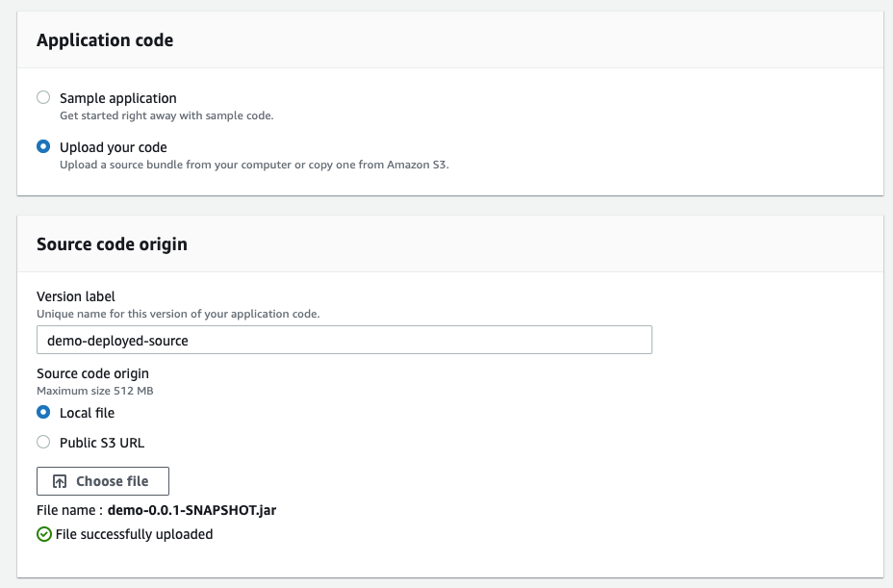Click the 'Unique name for this version' hint
893x588 pixels.
[177, 314]
